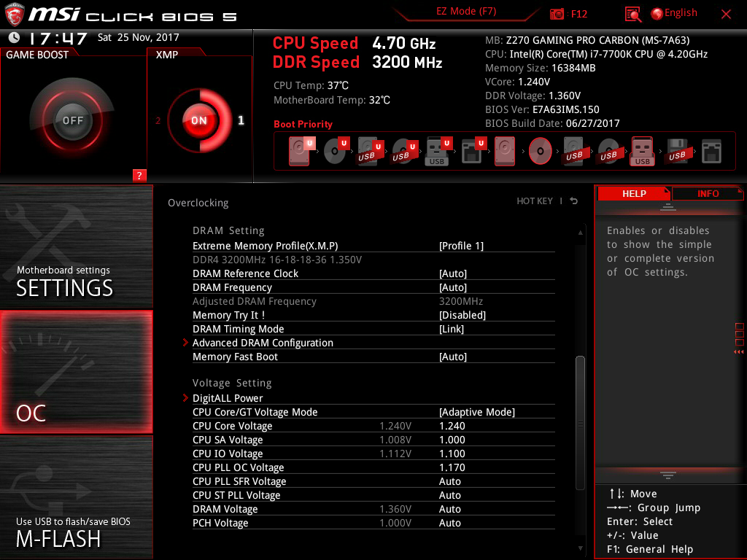Select XMP profile number 2

(158, 120)
